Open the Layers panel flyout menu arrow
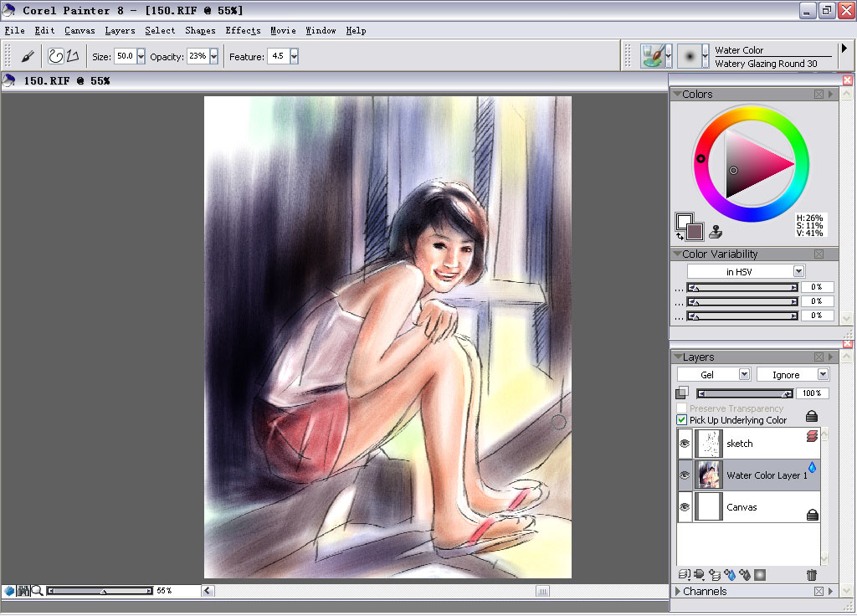Image resolution: width=857 pixels, height=616 pixels. pos(831,357)
